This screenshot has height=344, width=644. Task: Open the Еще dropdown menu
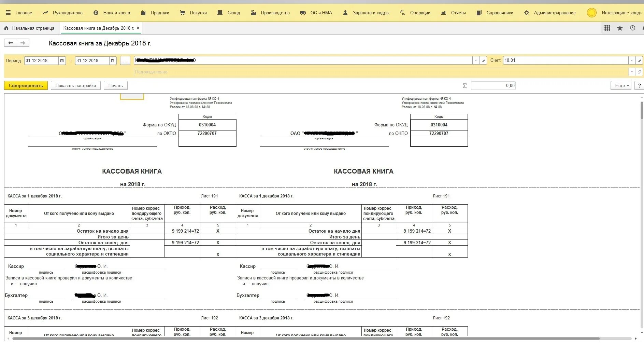(621, 86)
